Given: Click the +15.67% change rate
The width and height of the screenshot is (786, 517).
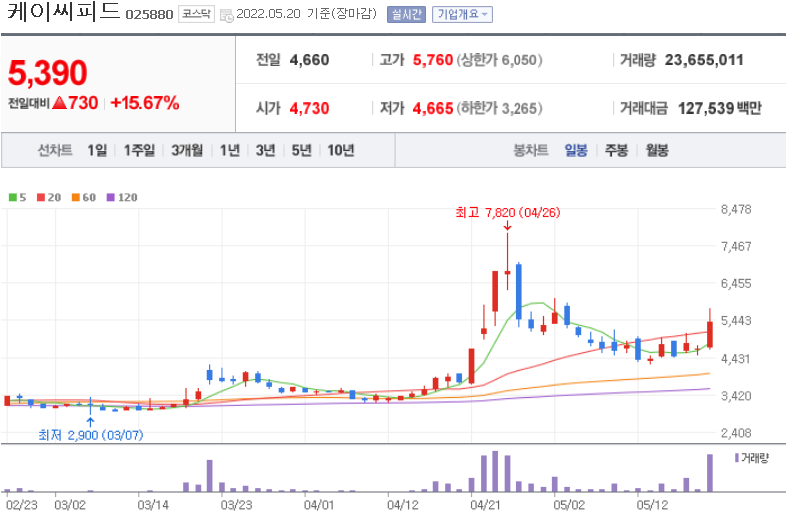Looking at the screenshot, I should point(145,103).
